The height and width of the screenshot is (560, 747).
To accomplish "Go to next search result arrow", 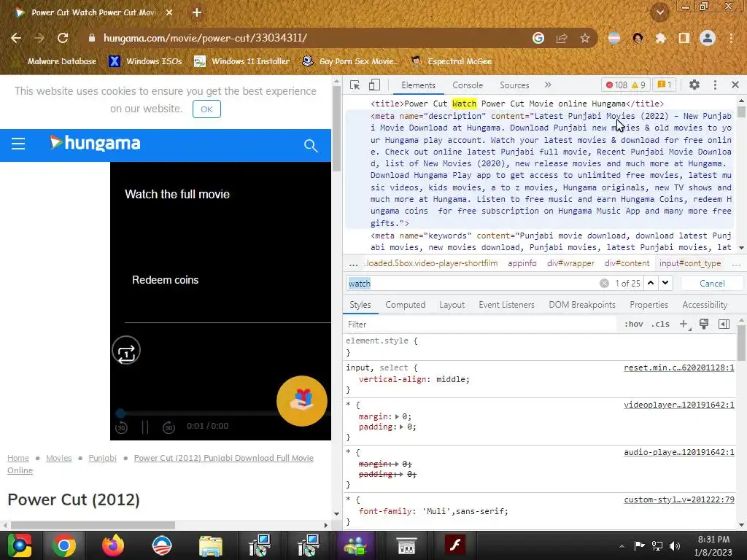I will pyautogui.click(x=665, y=283).
